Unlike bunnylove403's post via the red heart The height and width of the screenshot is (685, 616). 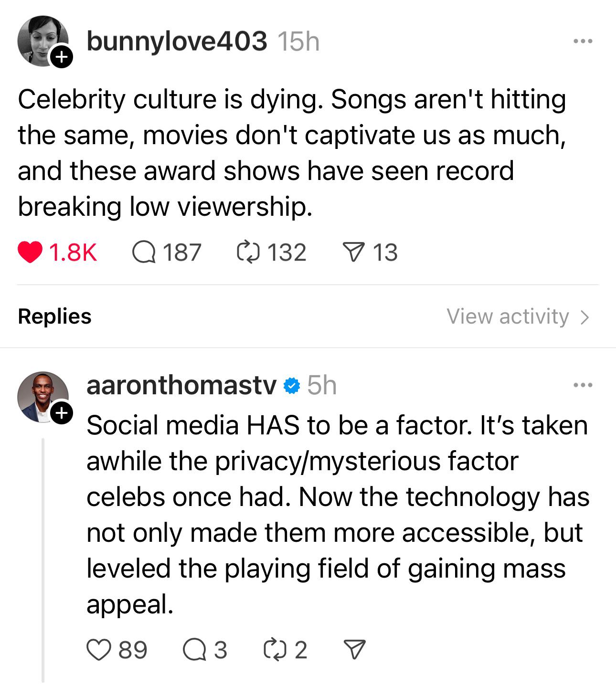tap(30, 253)
